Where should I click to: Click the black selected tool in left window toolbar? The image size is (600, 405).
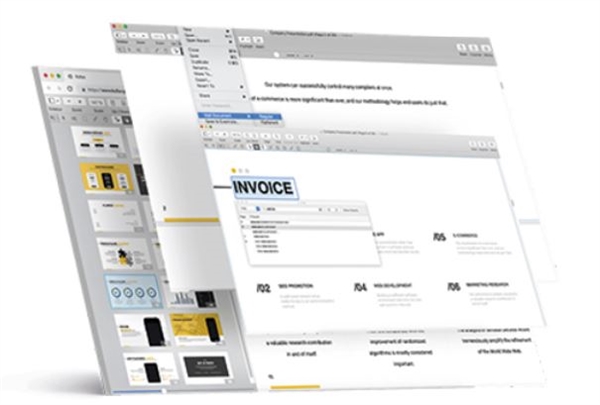[x=127, y=121]
